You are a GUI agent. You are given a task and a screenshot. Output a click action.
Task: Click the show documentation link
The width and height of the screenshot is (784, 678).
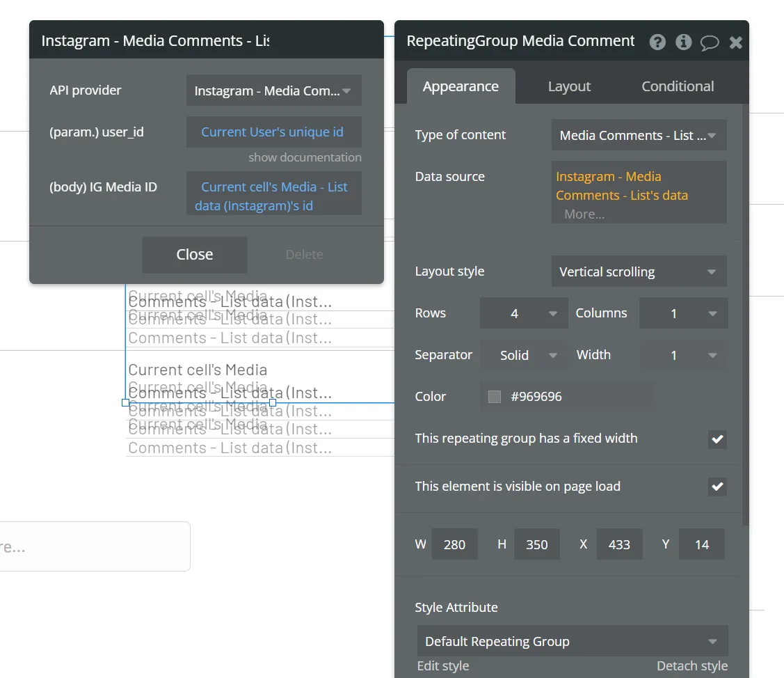[305, 157]
